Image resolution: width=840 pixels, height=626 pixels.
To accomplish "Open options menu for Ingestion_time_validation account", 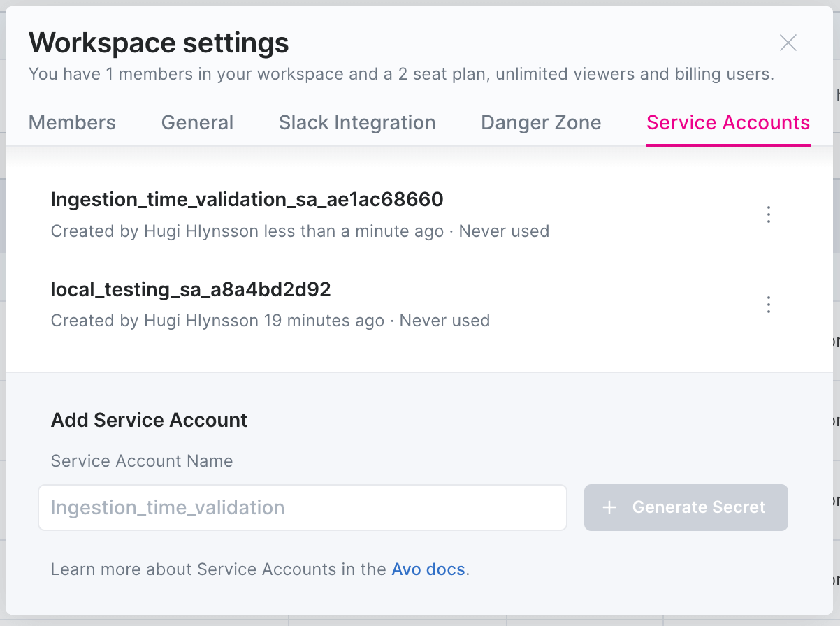I will point(768,214).
